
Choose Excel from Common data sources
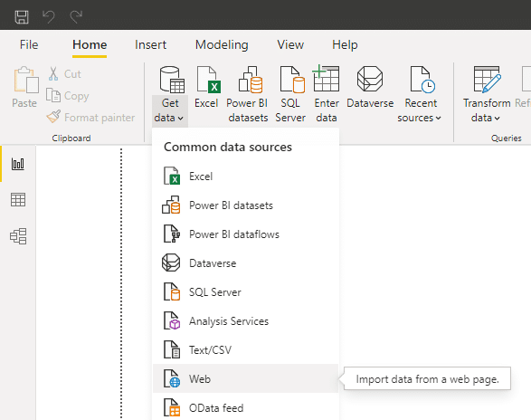pos(245,177)
